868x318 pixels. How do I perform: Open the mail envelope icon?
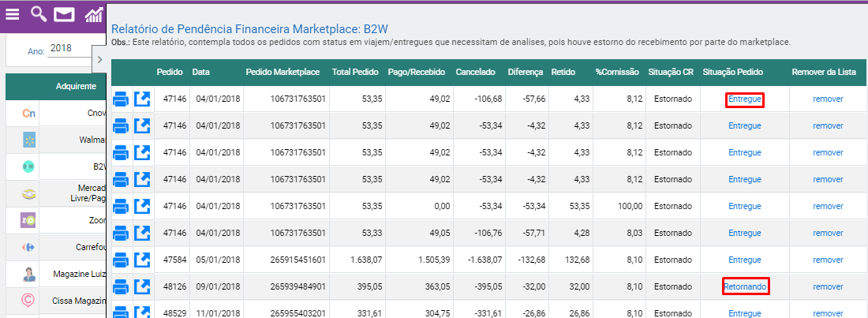64,14
